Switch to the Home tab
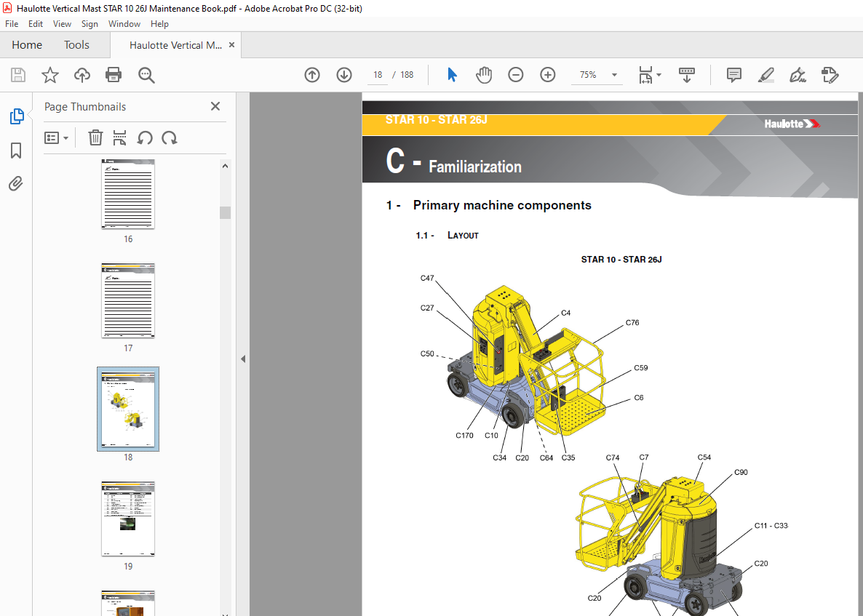863x616 pixels. [x=27, y=45]
